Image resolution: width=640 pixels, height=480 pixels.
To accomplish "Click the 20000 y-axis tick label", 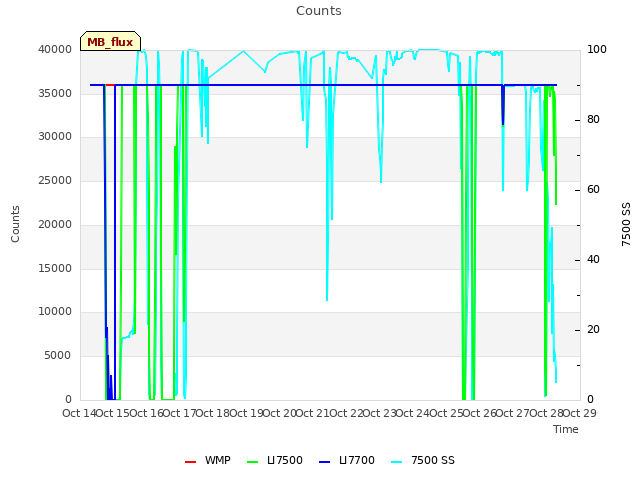I will 55,224.
